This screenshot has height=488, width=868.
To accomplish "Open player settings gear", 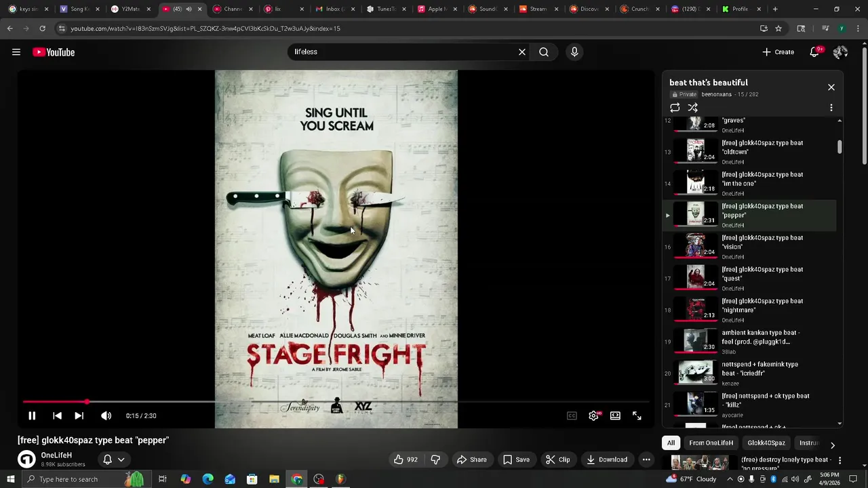I will [x=593, y=416].
